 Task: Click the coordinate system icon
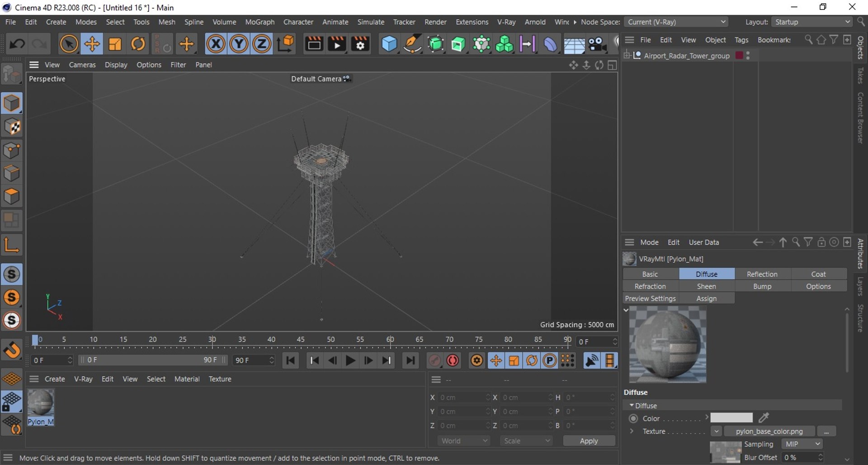[x=285, y=44]
